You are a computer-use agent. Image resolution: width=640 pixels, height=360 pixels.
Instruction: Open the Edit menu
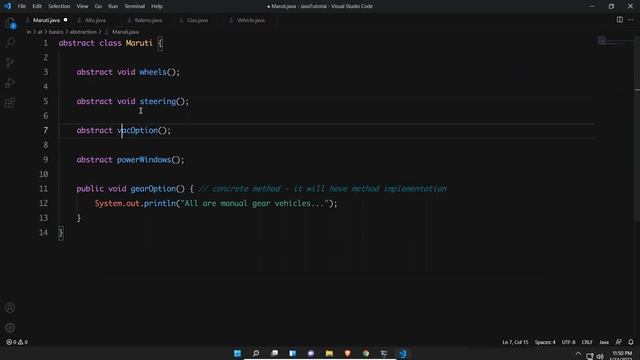point(37,6)
